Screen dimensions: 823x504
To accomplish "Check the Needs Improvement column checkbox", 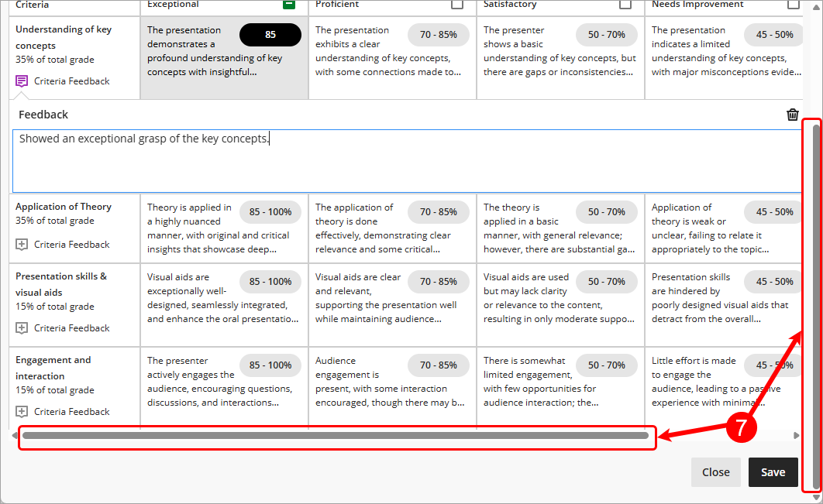I will pos(794,5).
